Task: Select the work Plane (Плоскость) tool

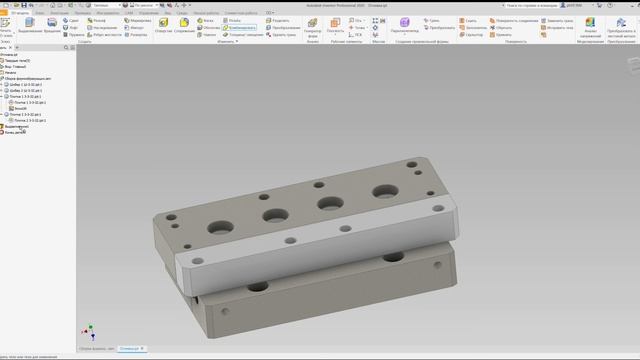Action: pyautogui.click(x=335, y=24)
